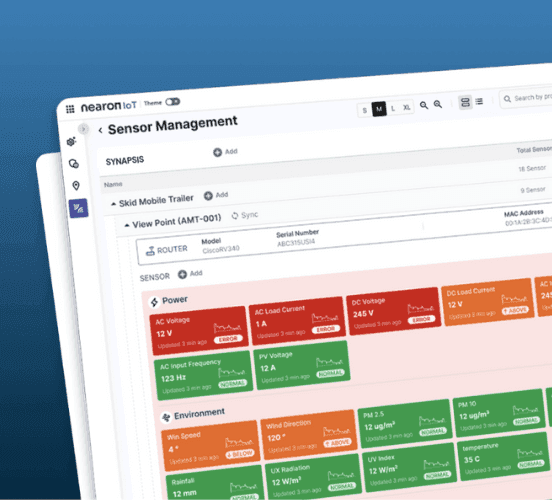Switch to card view layout icon
The width and height of the screenshot is (552, 500).
click(x=465, y=102)
